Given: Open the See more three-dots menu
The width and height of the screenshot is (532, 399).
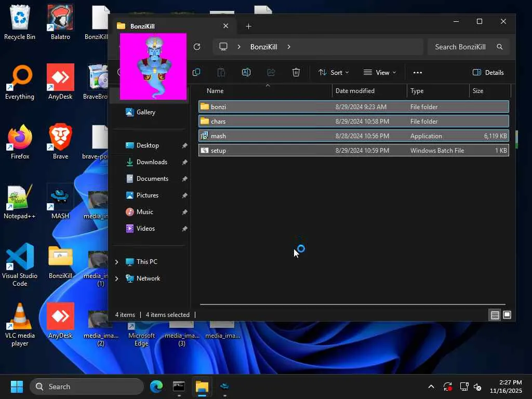Looking at the screenshot, I should point(418,72).
